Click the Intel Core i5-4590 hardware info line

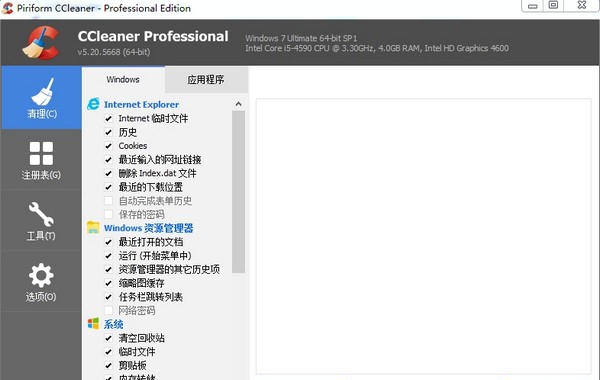(377, 48)
